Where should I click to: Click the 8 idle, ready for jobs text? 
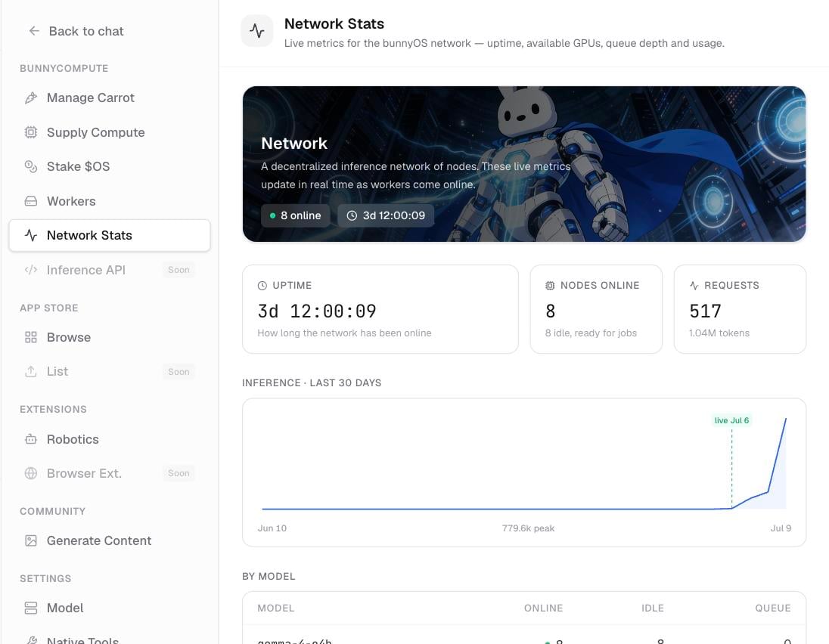[591, 333]
